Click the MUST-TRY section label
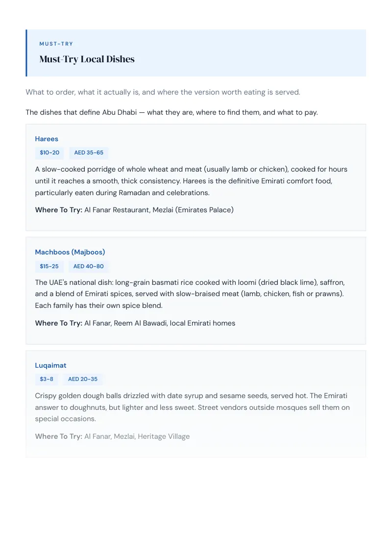This screenshot has width=392, height=555. point(56,44)
